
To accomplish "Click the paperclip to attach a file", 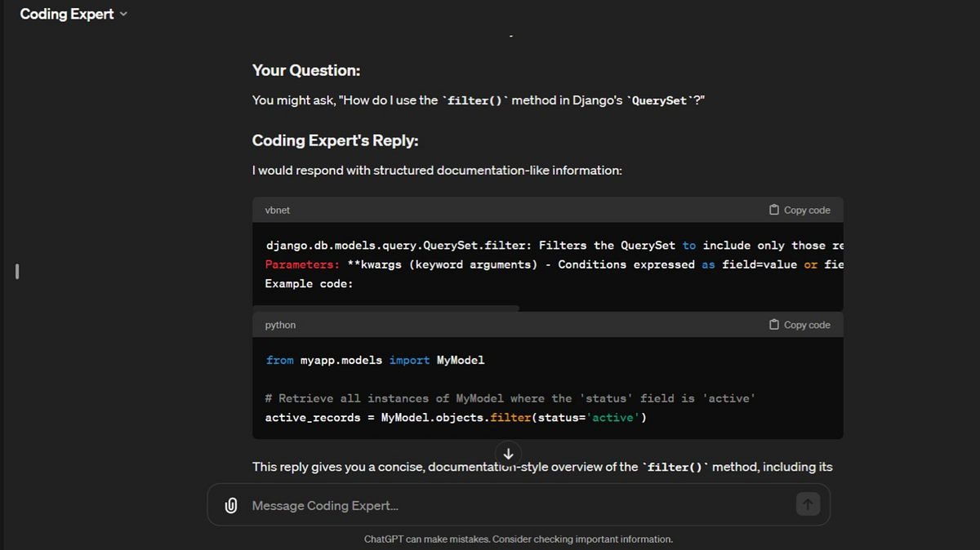I will coord(230,504).
